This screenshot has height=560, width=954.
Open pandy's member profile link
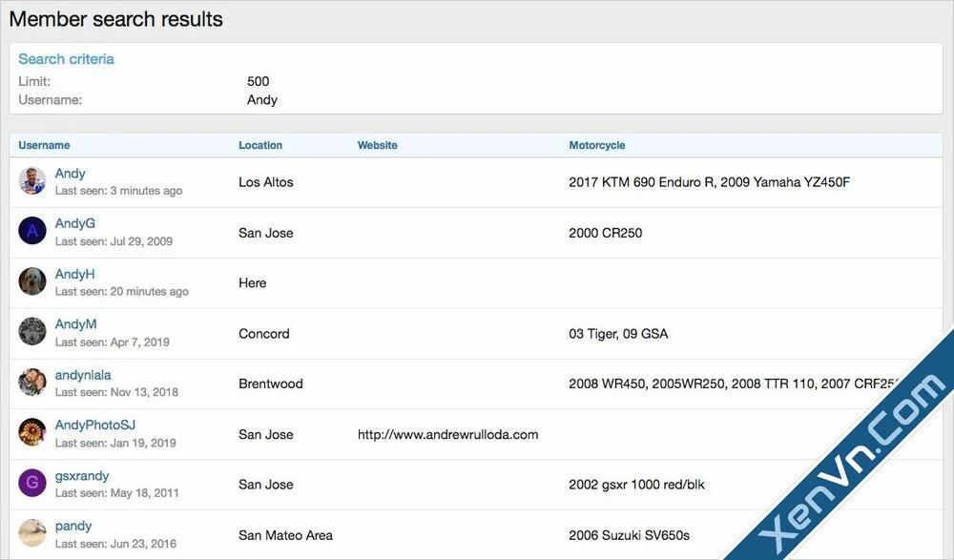pos(73,526)
